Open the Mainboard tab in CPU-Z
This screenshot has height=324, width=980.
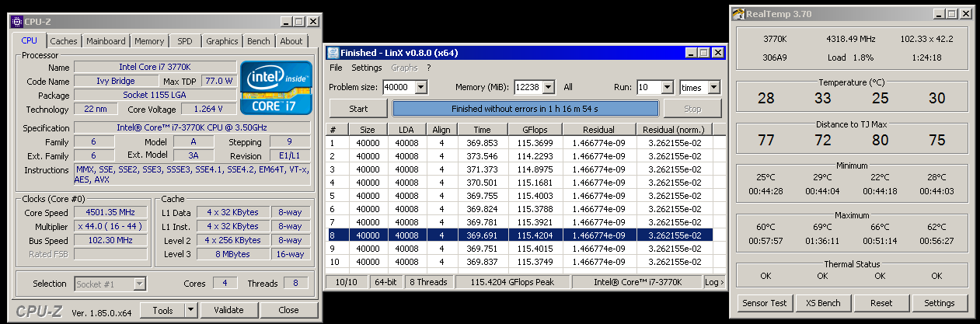point(106,41)
